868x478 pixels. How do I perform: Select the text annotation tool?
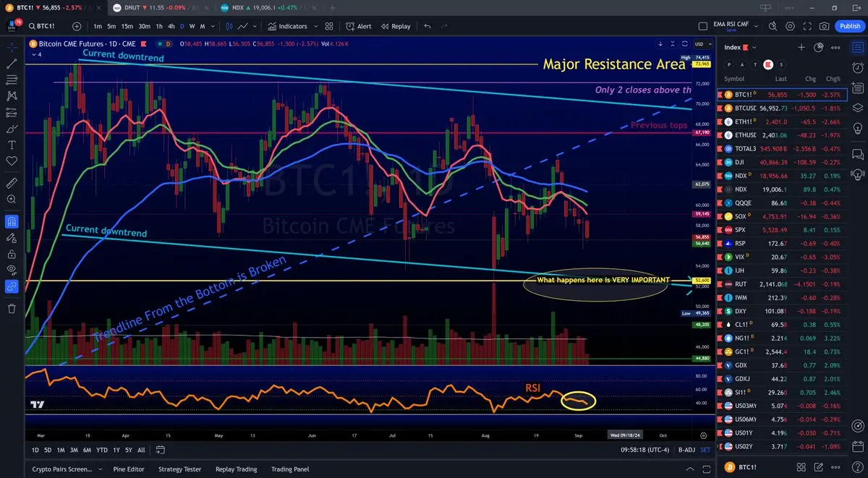point(12,145)
